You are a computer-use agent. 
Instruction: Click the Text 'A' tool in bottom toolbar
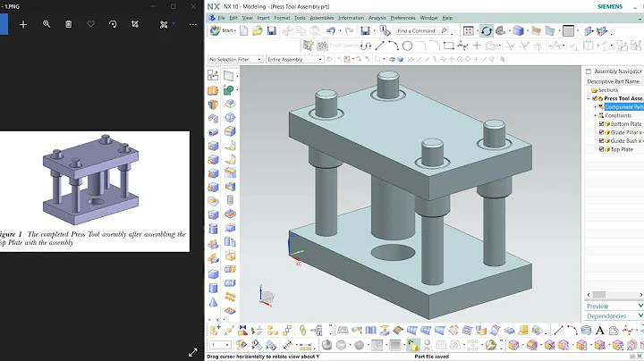[599, 331]
